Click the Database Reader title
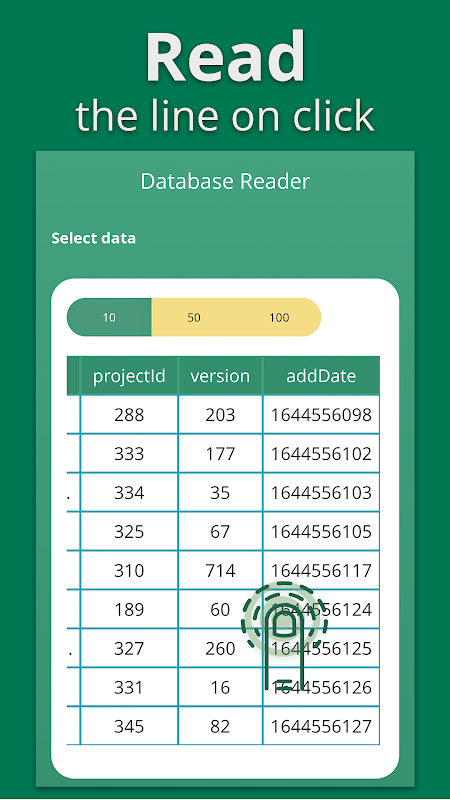This screenshot has height=800, width=450. click(225, 182)
